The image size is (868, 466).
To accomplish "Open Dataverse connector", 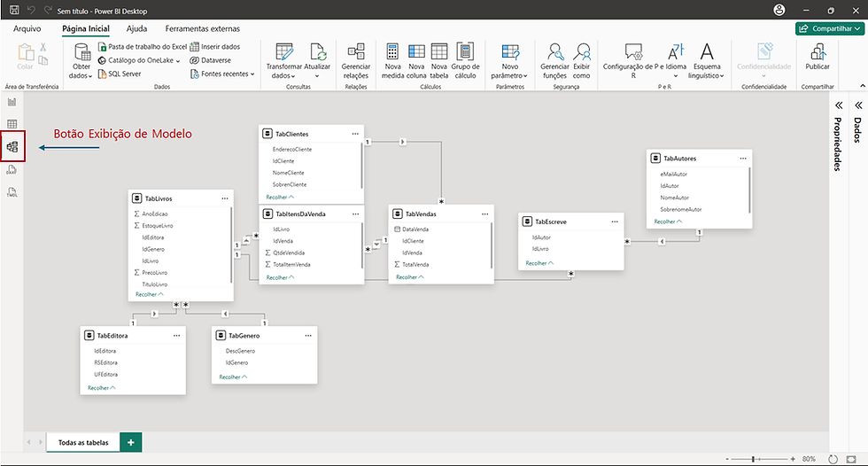I will tap(211, 60).
